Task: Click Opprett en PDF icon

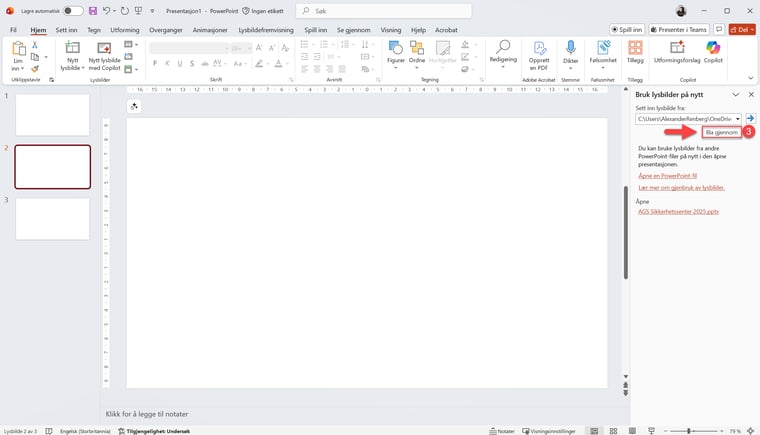Action: tap(539, 56)
